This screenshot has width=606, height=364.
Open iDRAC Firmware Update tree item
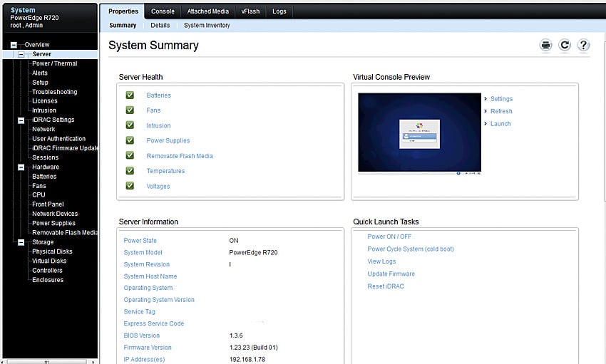(x=65, y=148)
